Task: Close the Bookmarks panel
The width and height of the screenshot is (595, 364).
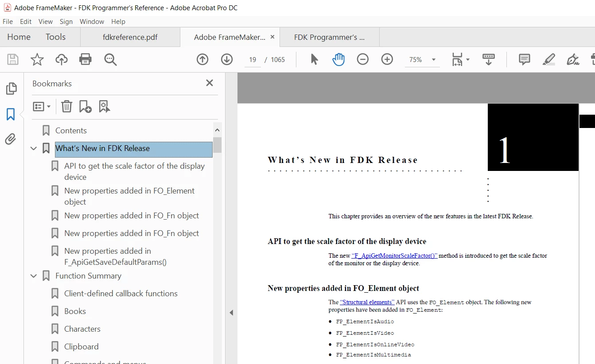Action: (210, 83)
